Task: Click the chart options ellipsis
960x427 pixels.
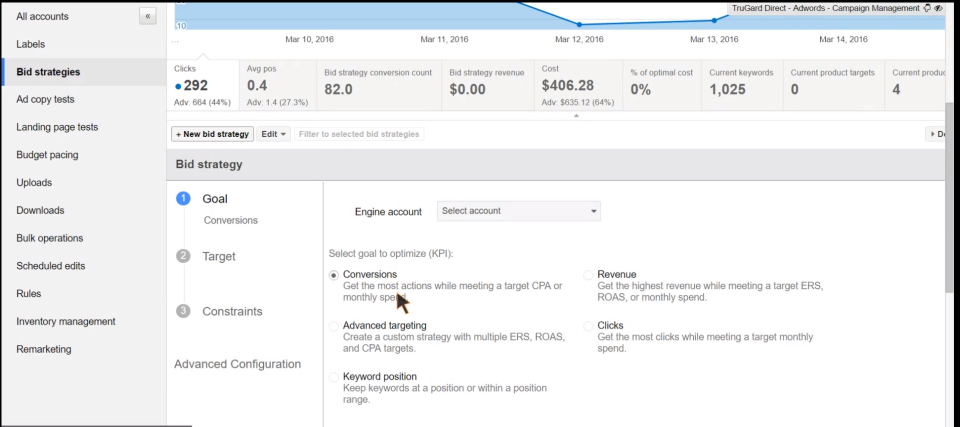Action: (x=175, y=42)
